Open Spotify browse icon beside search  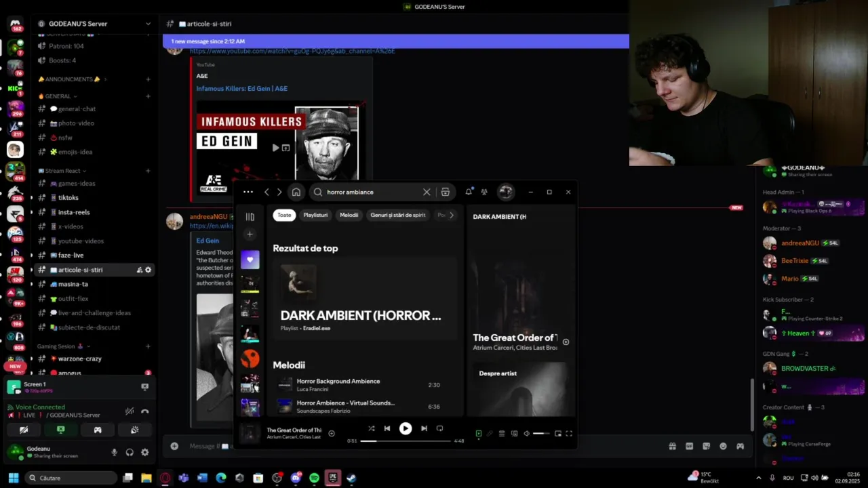click(x=446, y=192)
